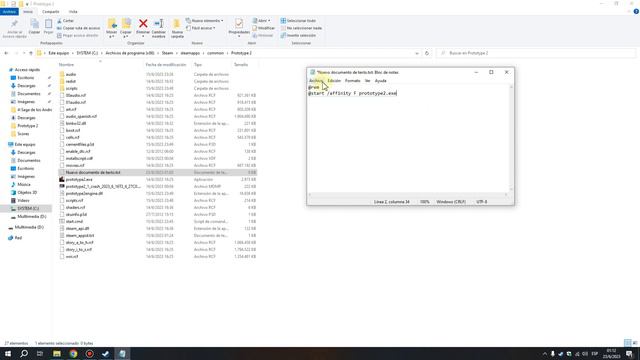The width and height of the screenshot is (640, 360).
Task: Select SYSTEM (C:) in navigation pane
Action: [28, 209]
